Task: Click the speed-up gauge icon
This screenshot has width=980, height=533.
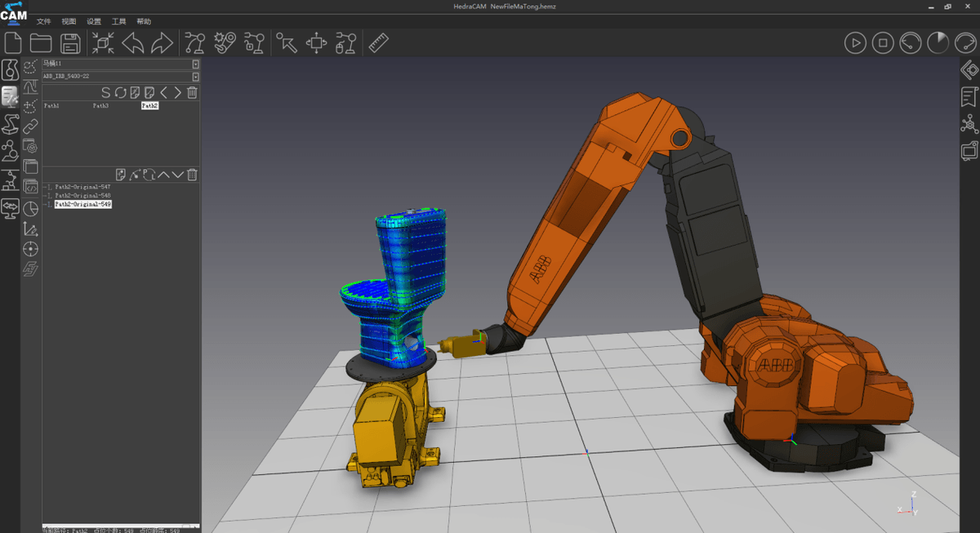Action: 965,42
